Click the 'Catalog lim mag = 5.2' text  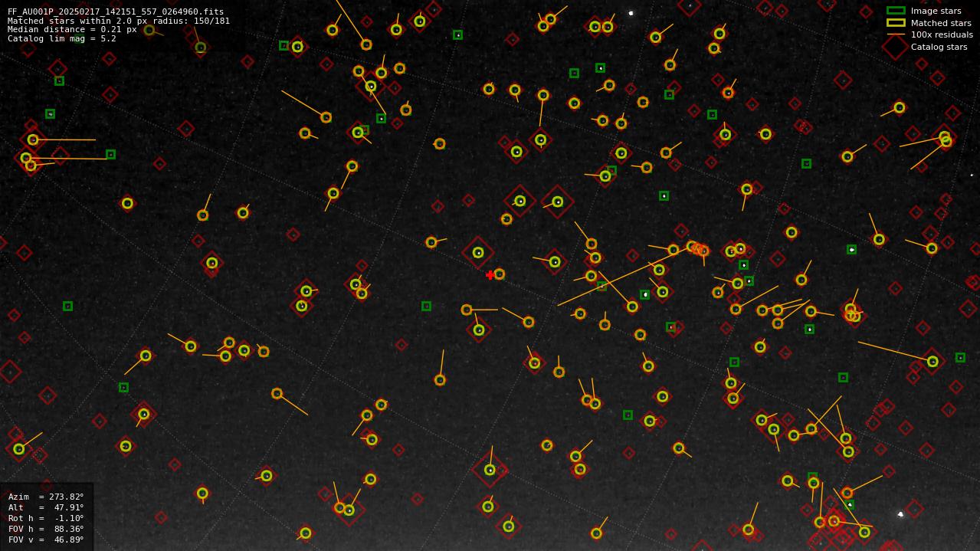(62, 38)
